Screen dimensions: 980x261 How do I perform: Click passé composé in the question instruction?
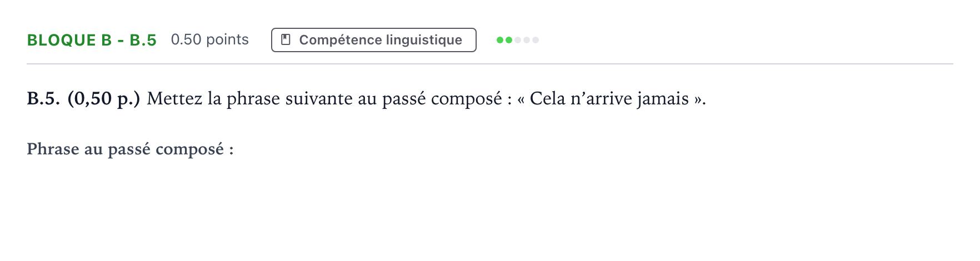[x=442, y=99]
